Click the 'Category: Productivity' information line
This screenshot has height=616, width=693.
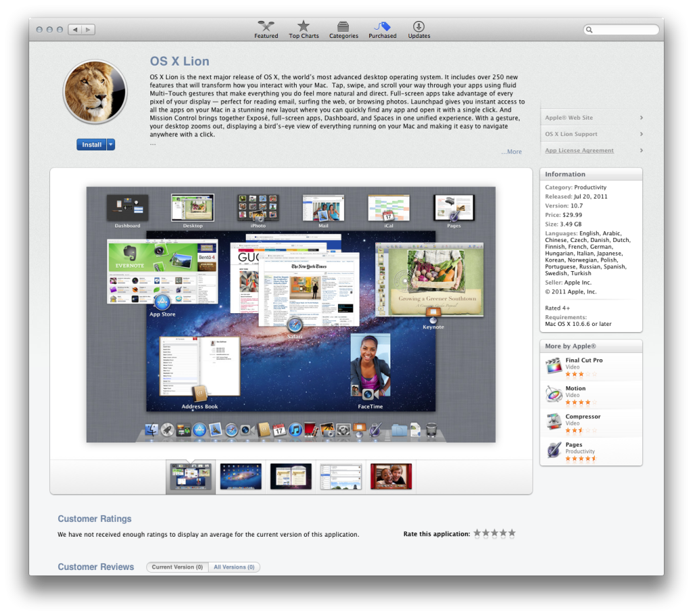click(576, 187)
